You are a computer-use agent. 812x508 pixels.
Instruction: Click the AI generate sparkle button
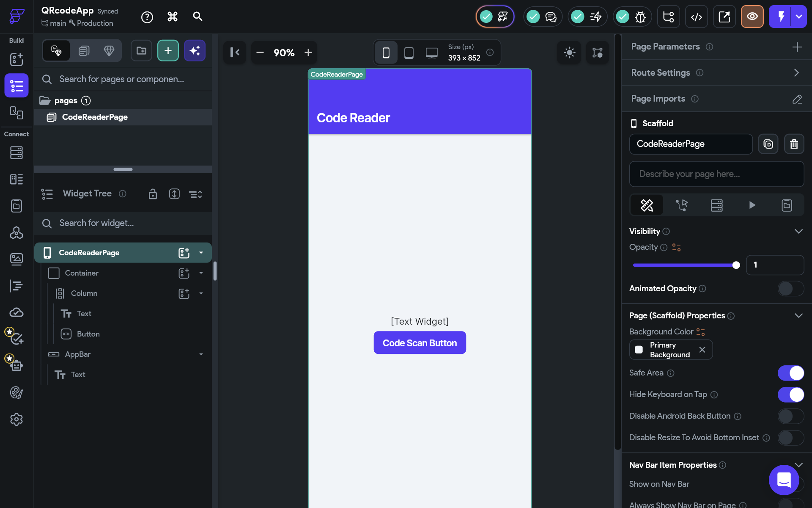195,51
